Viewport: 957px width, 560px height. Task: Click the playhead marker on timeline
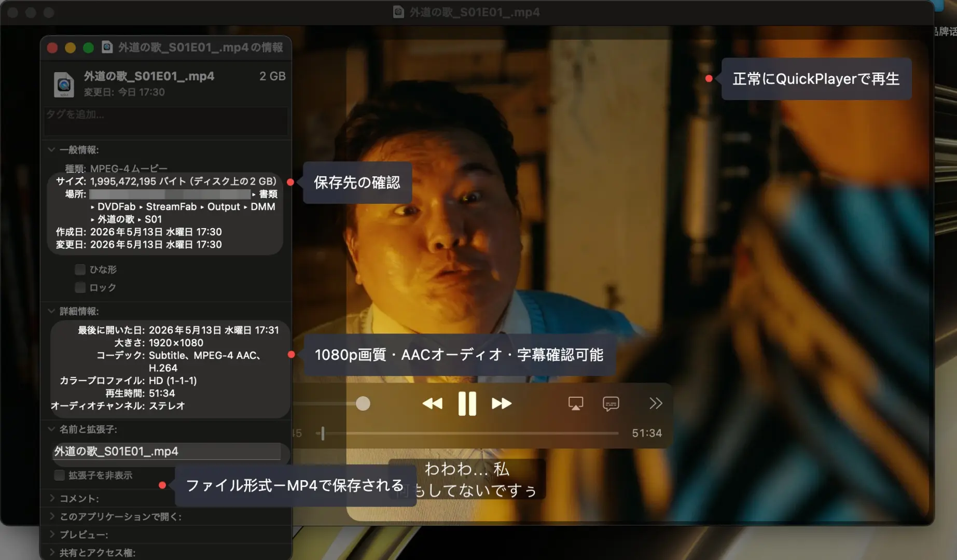pos(323,433)
